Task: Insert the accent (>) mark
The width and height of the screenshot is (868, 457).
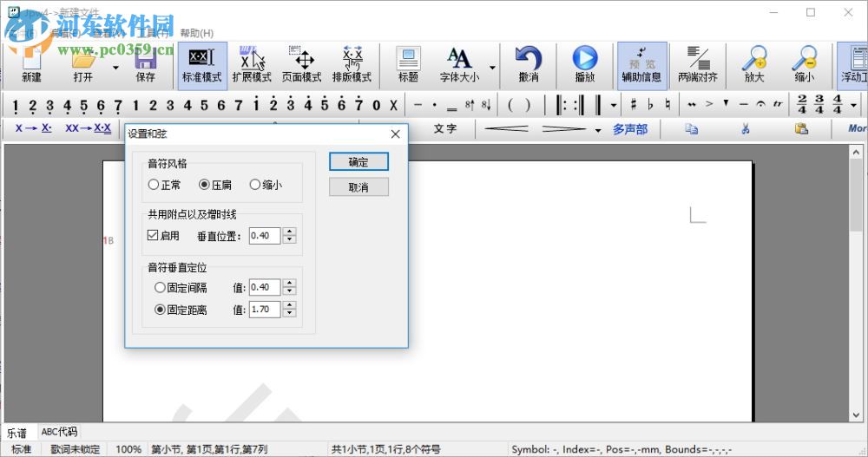Action: click(709, 104)
